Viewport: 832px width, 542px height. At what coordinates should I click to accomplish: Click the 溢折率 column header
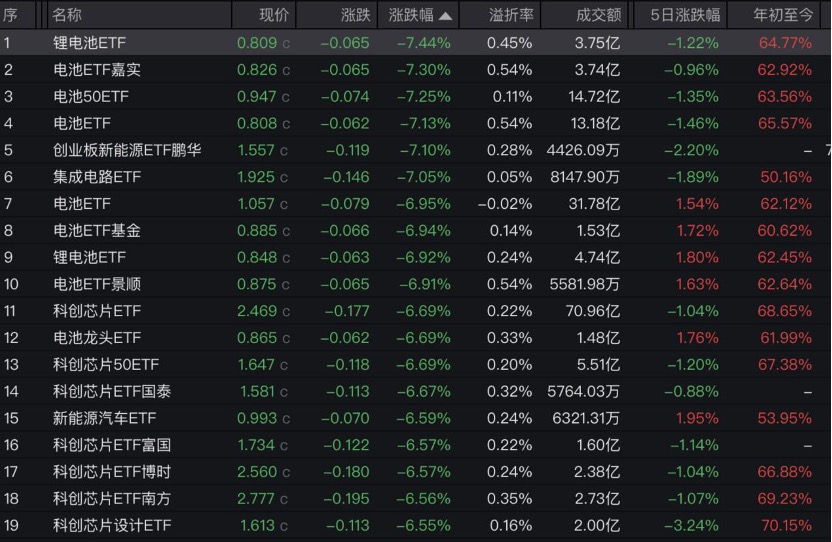(511, 15)
